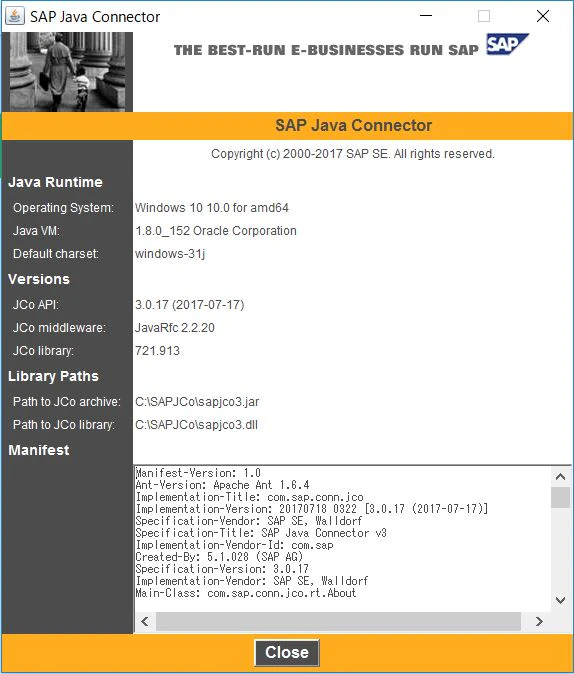Click orange 'SAP Java Connector' banner title
The height and width of the screenshot is (674, 574).
[x=353, y=126]
